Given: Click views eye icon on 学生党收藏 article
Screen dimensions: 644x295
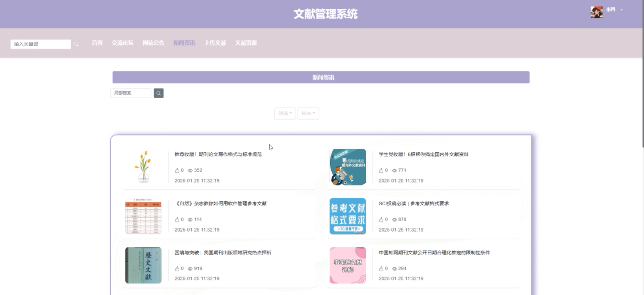Looking at the screenshot, I should (394, 170).
